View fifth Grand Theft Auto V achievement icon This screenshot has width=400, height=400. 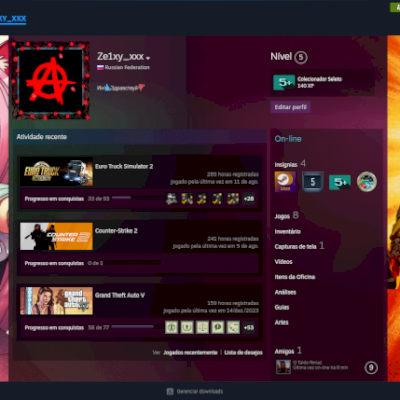point(233,327)
